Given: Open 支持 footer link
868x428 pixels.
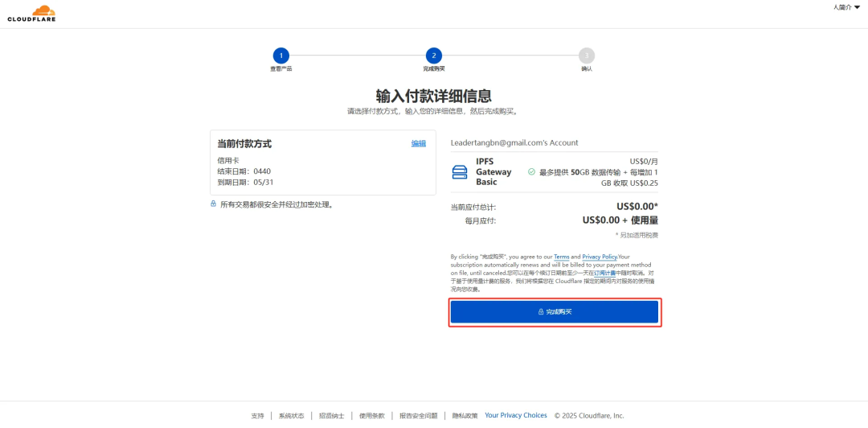Looking at the screenshot, I should pyautogui.click(x=257, y=416).
